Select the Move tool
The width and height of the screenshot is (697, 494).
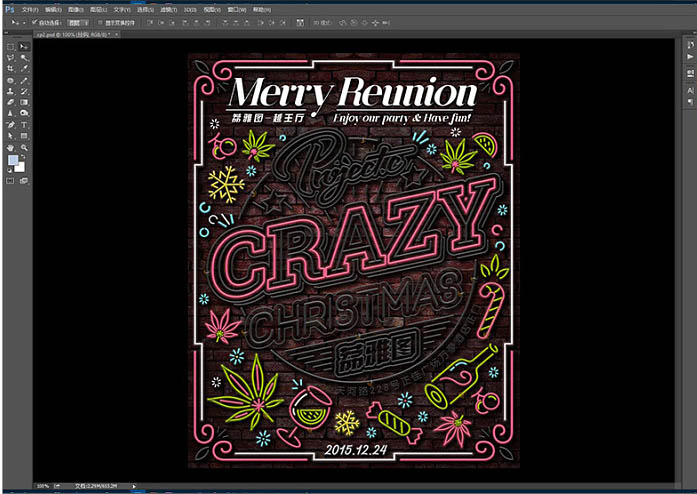pos(24,46)
